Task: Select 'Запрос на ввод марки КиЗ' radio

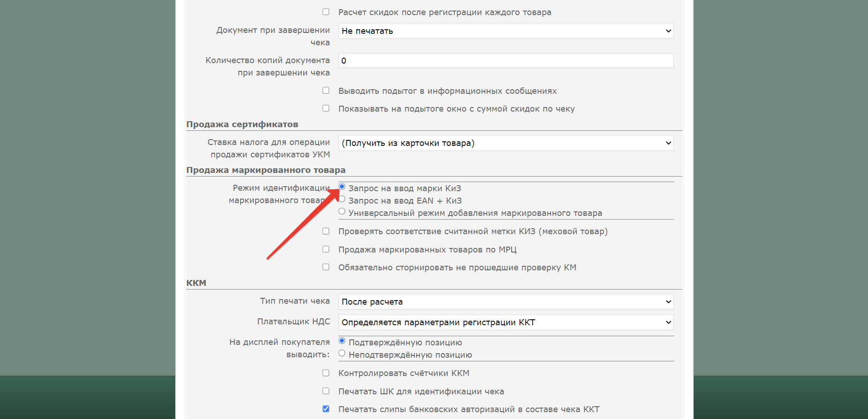Action: click(x=342, y=187)
